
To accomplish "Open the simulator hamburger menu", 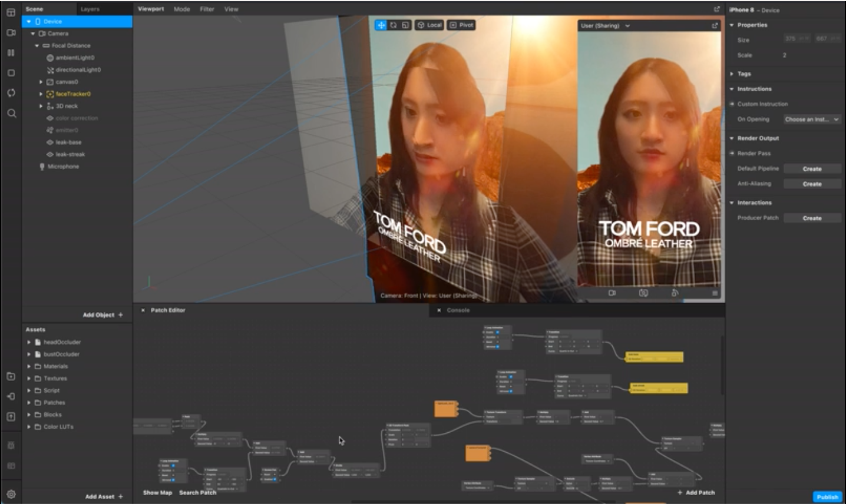I will [x=715, y=293].
